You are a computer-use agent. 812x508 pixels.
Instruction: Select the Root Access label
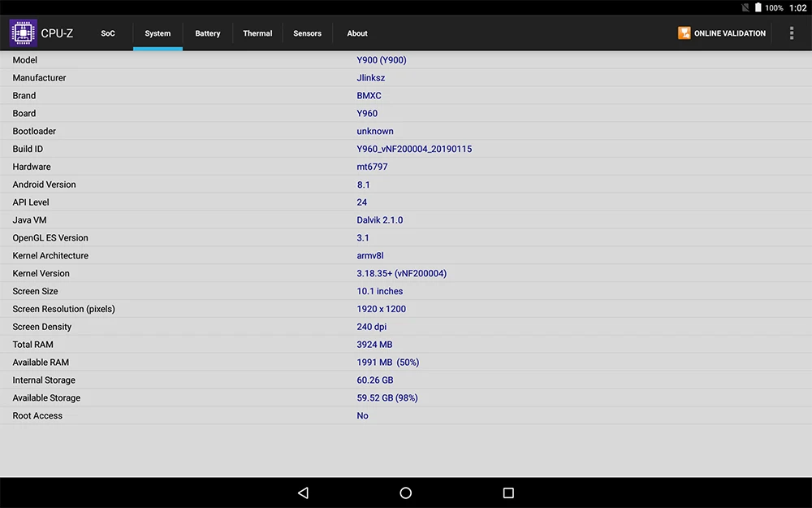pos(37,415)
